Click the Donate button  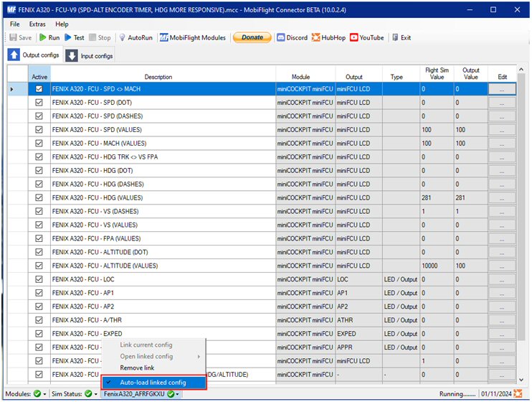252,37
